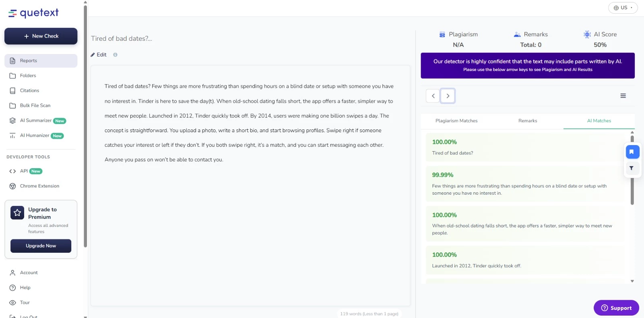Switch to the Plagiarism Matches tab
The width and height of the screenshot is (644, 318).
click(x=456, y=121)
